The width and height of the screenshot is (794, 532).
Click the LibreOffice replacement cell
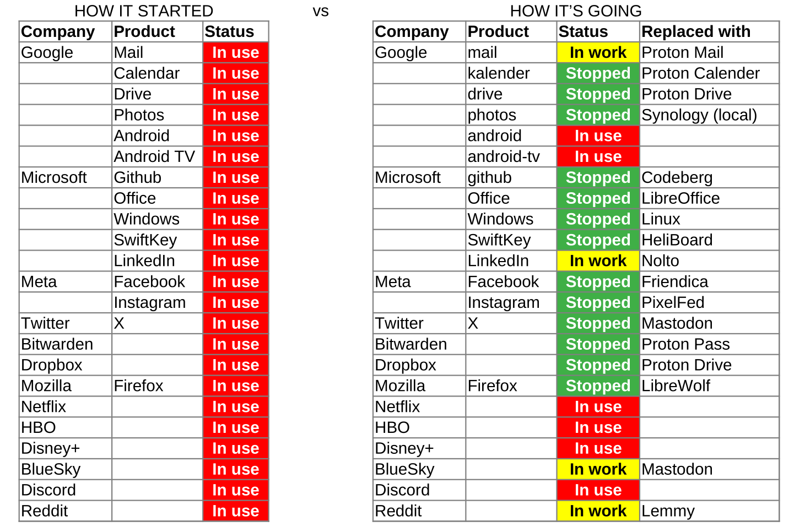(680, 198)
